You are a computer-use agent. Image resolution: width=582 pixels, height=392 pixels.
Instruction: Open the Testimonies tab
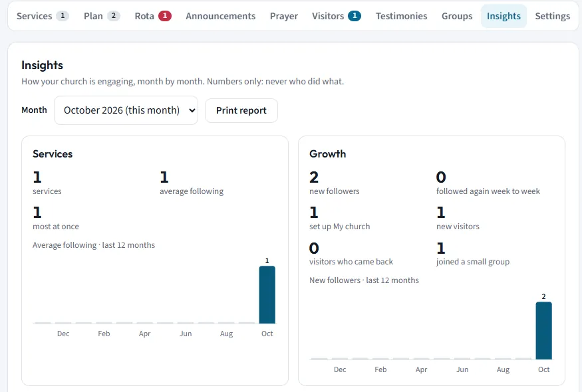point(401,16)
